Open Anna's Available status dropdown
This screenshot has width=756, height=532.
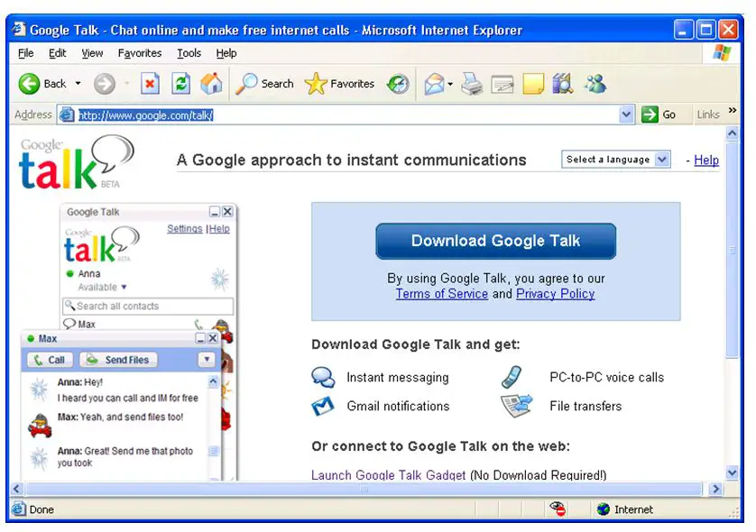[x=102, y=288]
